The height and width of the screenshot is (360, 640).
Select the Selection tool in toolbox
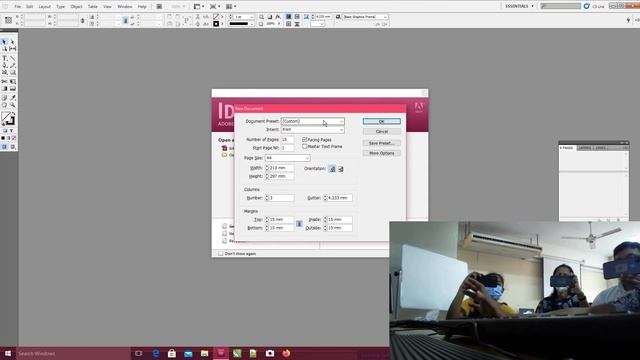point(4,42)
